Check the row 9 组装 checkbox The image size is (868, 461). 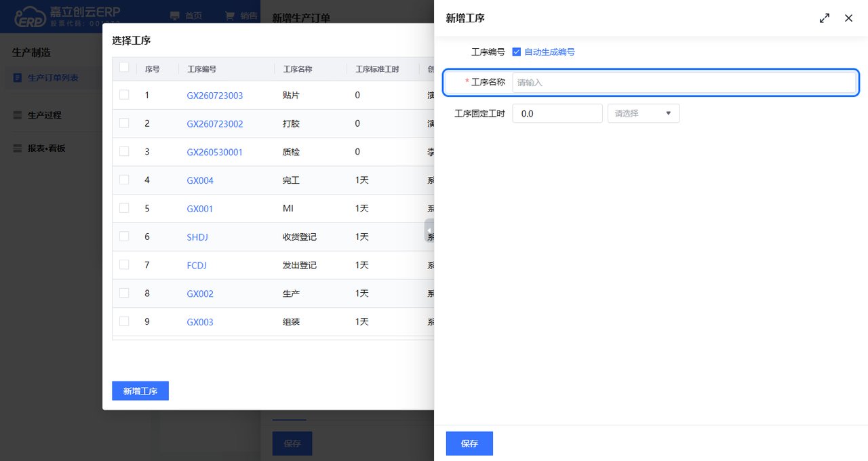tap(124, 321)
